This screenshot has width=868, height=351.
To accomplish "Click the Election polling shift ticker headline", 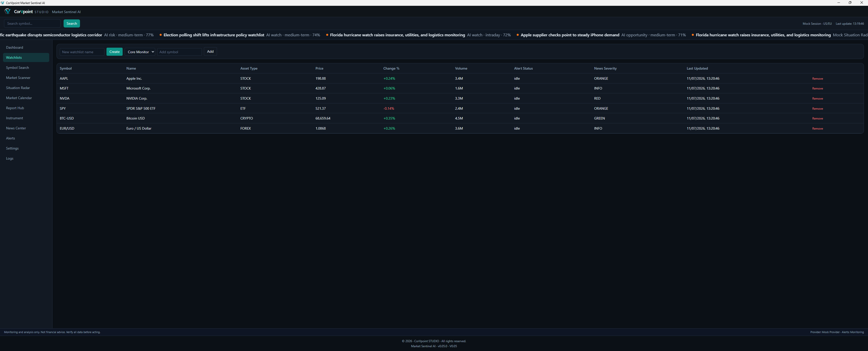I will click(214, 35).
